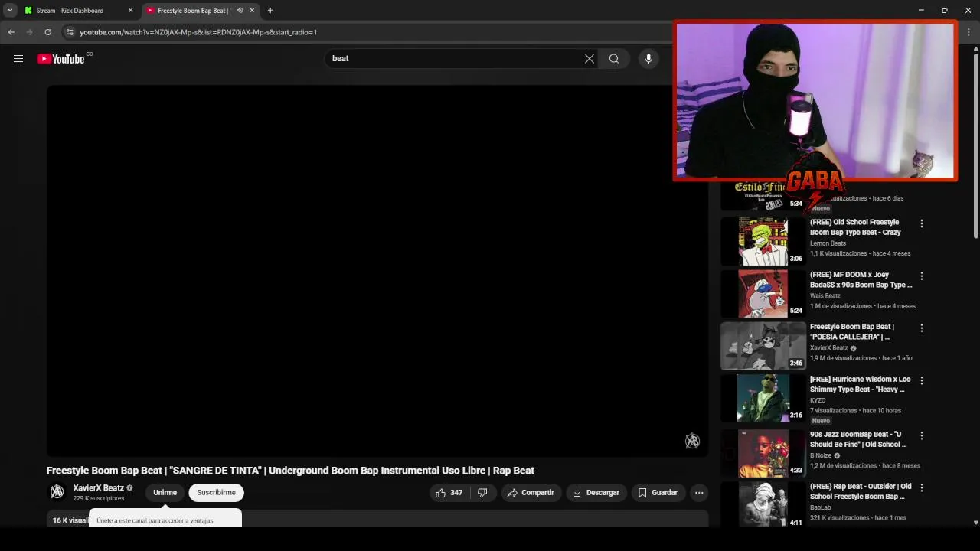
Task: Open POESIA CALLEJERA video thumbnail
Action: click(763, 346)
